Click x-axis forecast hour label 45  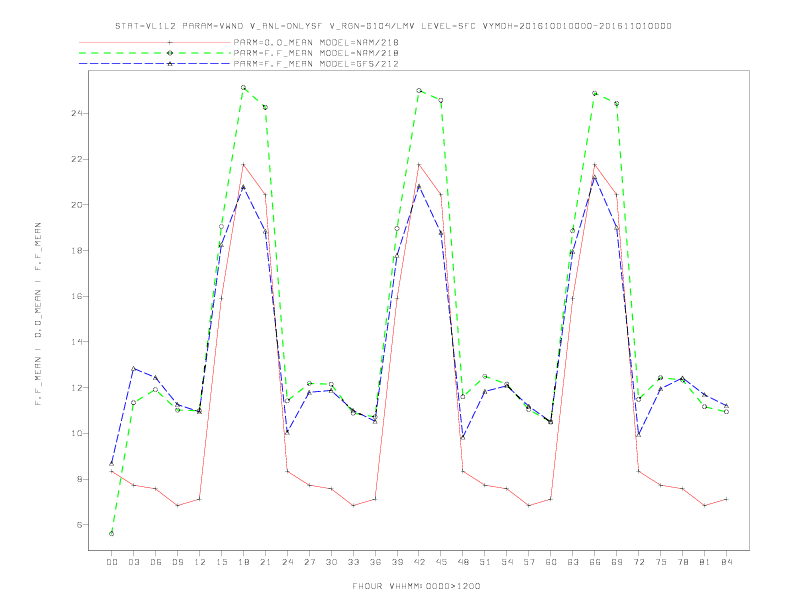(x=441, y=562)
